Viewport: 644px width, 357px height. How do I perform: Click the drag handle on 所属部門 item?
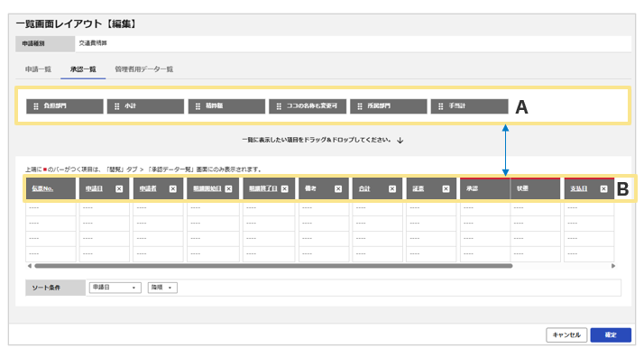tap(359, 106)
